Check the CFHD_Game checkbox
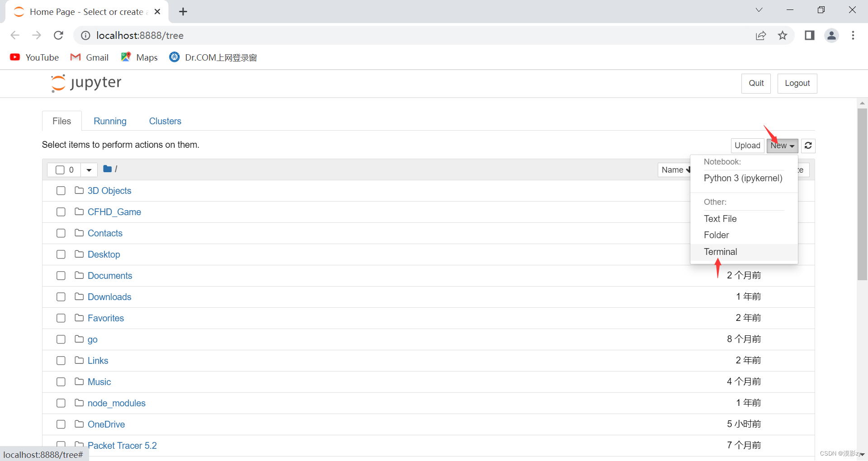Image resolution: width=868 pixels, height=461 pixels. (61, 212)
